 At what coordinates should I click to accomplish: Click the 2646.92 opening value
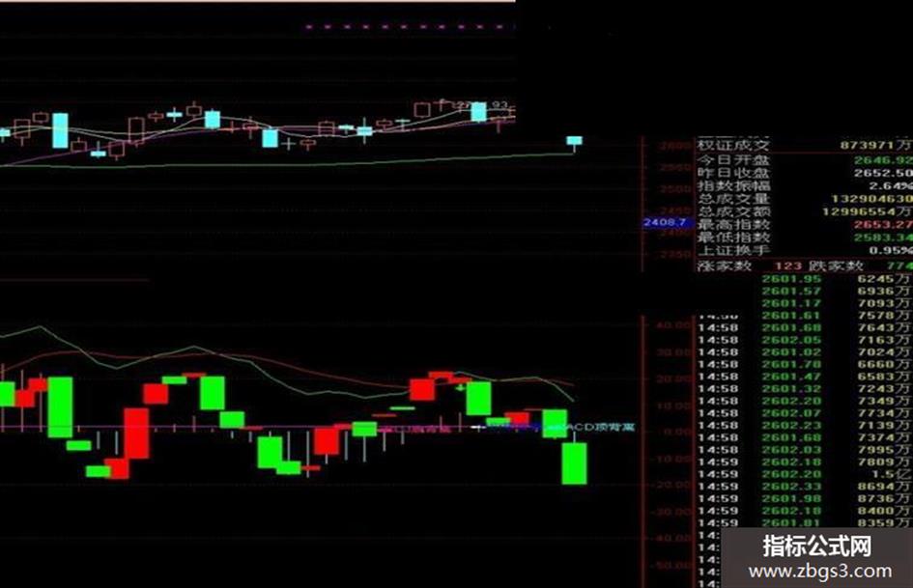[x=883, y=160]
